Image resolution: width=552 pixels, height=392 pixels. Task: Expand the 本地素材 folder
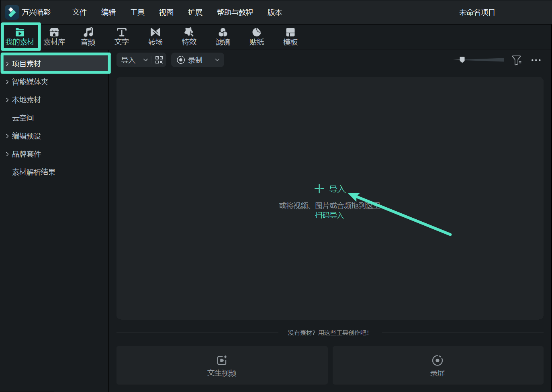7,100
